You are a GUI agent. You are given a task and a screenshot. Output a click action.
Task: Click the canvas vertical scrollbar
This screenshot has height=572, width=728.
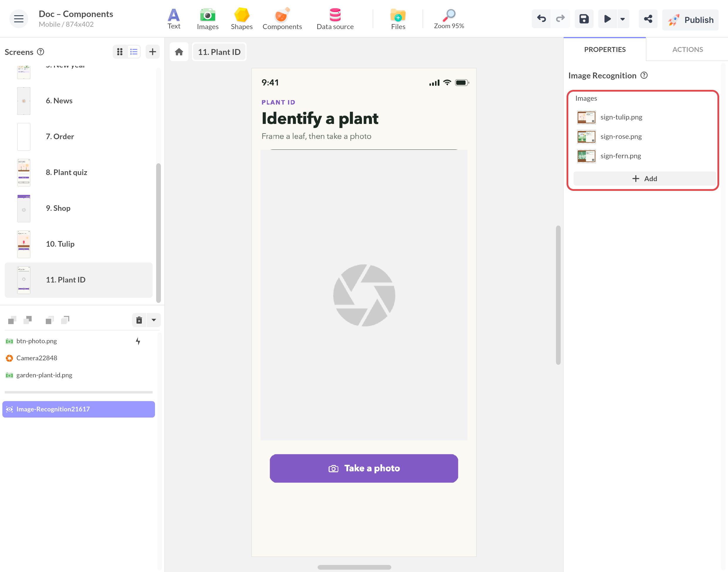pyautogui.click(x=558, y=295)
